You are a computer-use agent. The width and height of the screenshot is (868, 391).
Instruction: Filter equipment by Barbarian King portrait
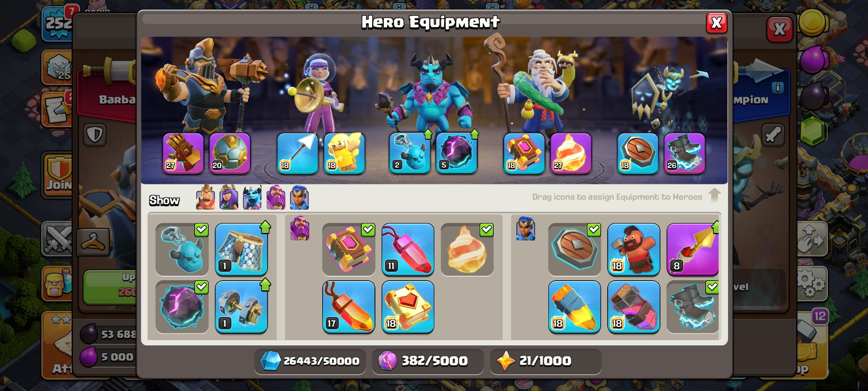[205, 198]
